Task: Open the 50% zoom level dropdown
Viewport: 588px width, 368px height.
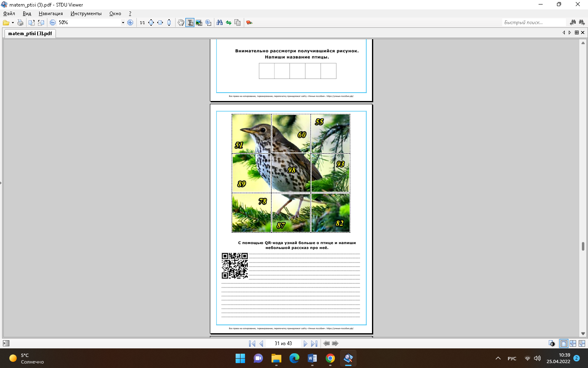Action: point(123,22)
